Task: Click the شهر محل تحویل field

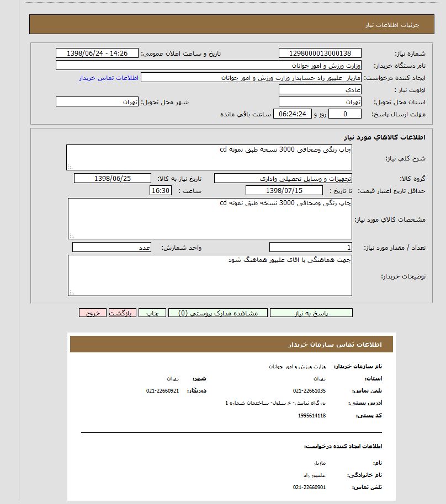Action: [97, 101]
